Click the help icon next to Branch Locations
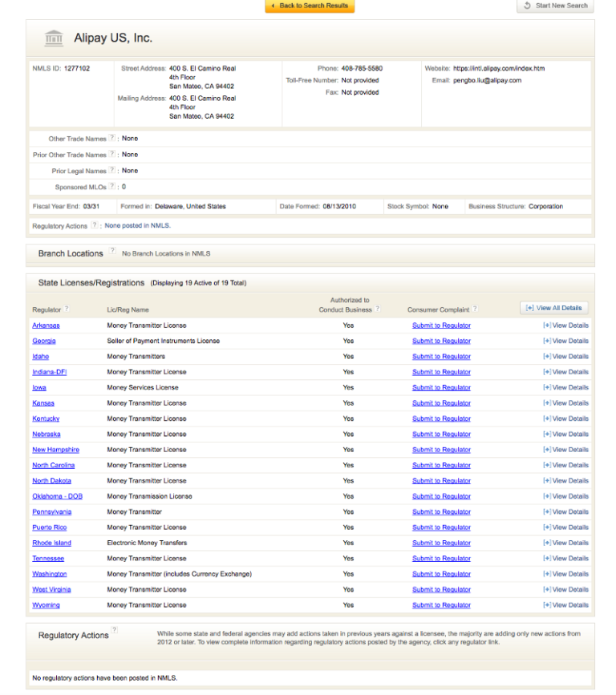The width and height of the screenshot is (616, 695). pos(112,252)
